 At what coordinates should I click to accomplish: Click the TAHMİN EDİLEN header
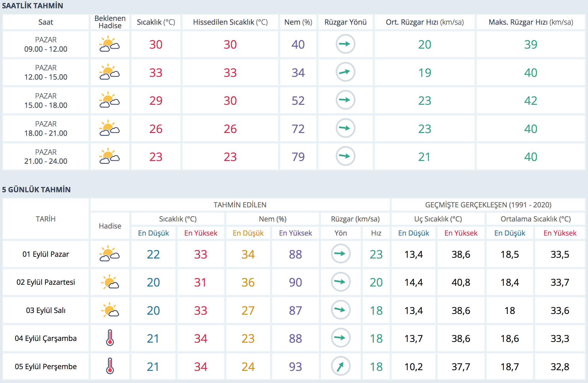click(240, 205)
